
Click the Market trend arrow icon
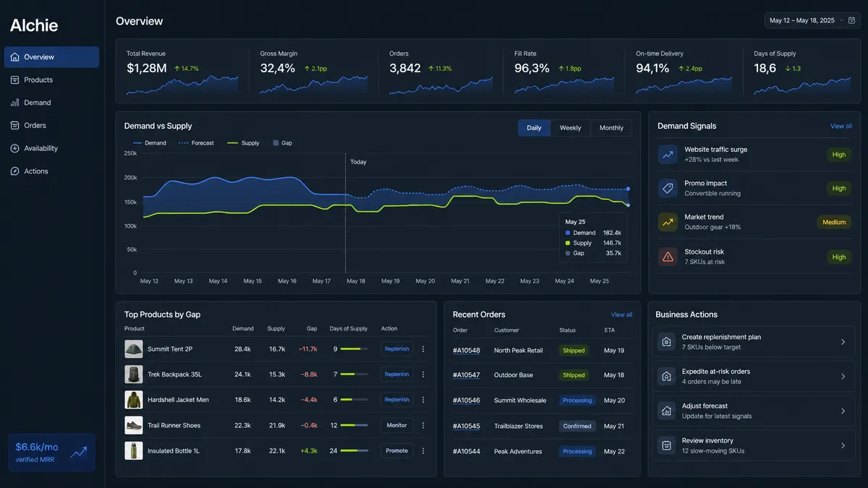click(668, 222)
